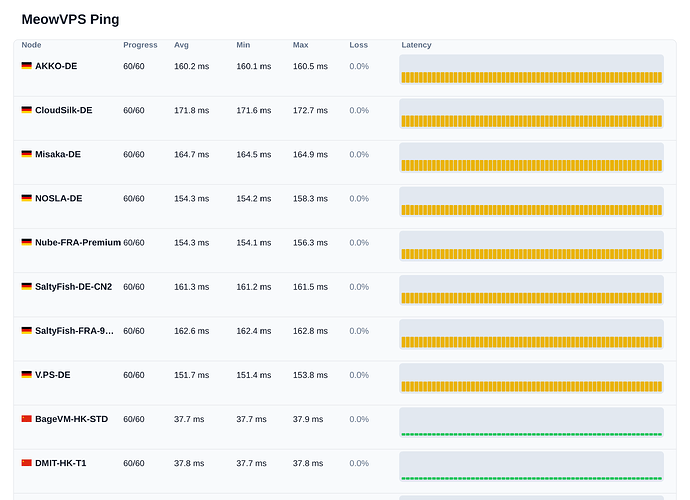Click the 60/60 progress for AKKO-DE
690x500 pixels.
click(134, 66)
